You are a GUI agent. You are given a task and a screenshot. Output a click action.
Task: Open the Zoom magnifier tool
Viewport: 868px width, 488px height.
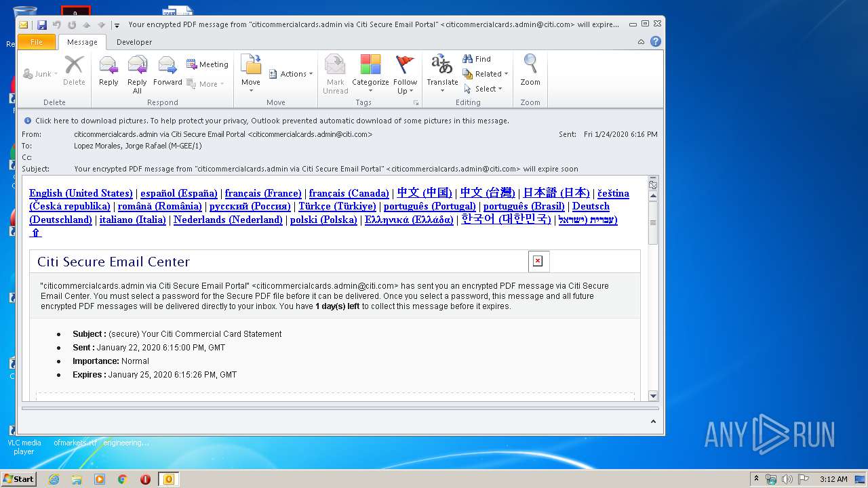tap(530, 70)
